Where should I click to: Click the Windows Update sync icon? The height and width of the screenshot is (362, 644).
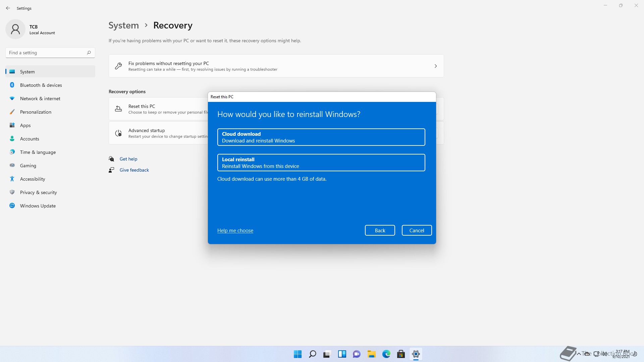[x=12, y=205]
